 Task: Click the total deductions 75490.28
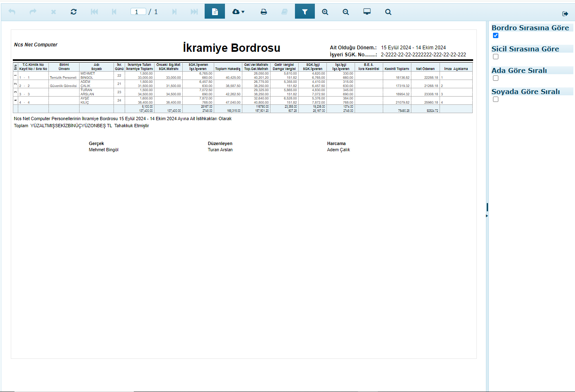click(403, 111)
